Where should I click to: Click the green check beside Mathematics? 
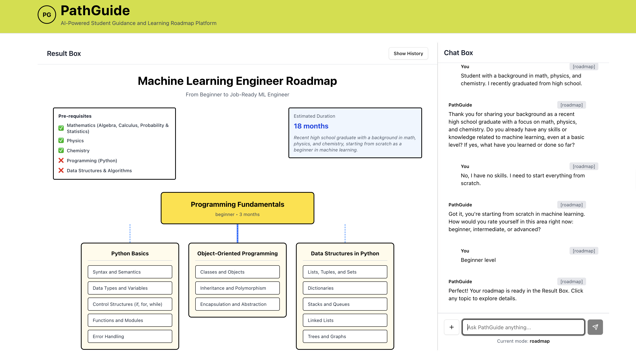[x=61, y=128]
